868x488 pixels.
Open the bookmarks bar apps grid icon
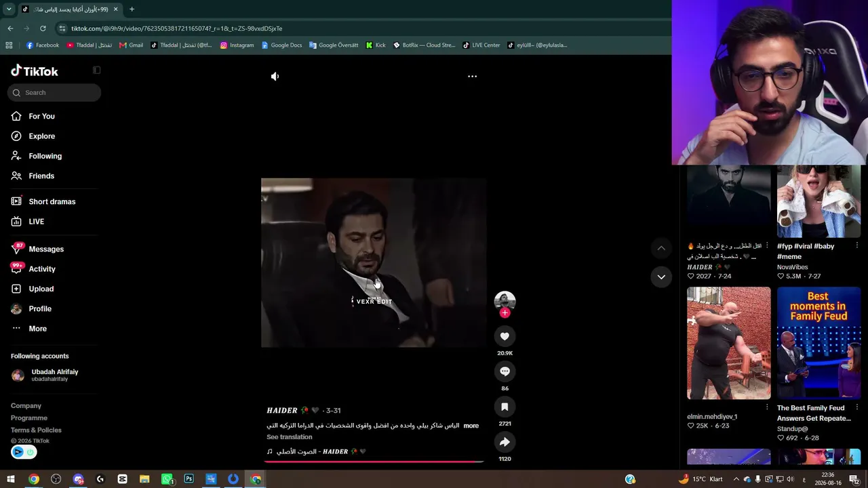tap(9, 45)
